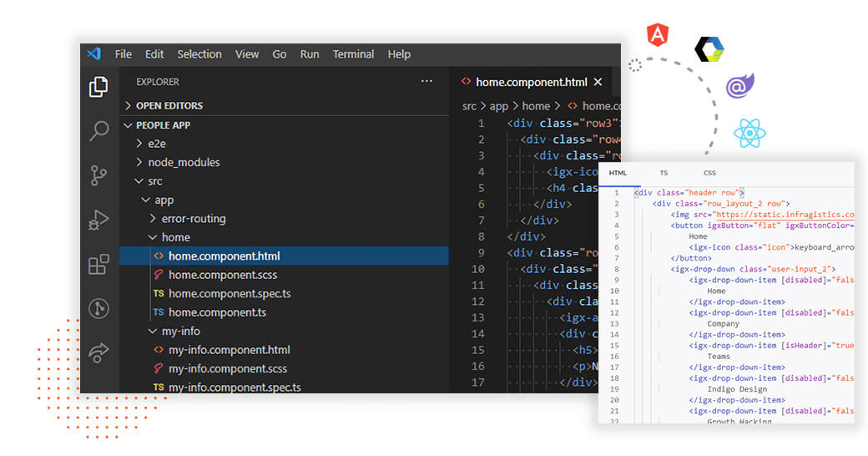Switch to the HTML tab in code panel

click(618, 173)
